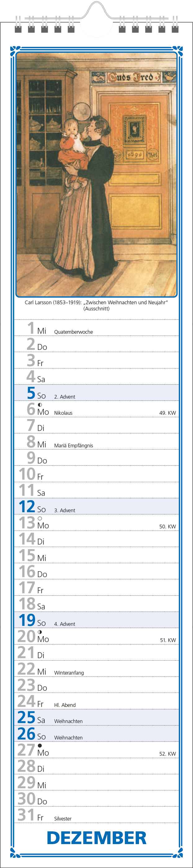Click the 49. KW week label

click(168, 413)
